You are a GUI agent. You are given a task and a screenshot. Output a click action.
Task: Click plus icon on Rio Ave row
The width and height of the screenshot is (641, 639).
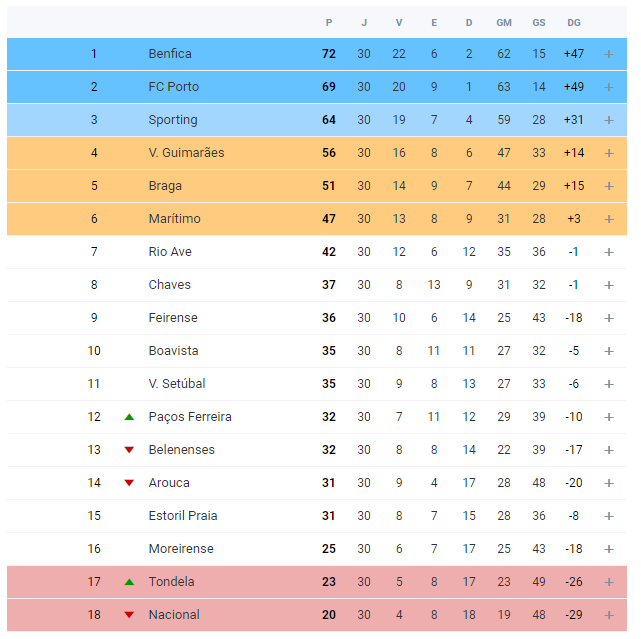(609, 252)
